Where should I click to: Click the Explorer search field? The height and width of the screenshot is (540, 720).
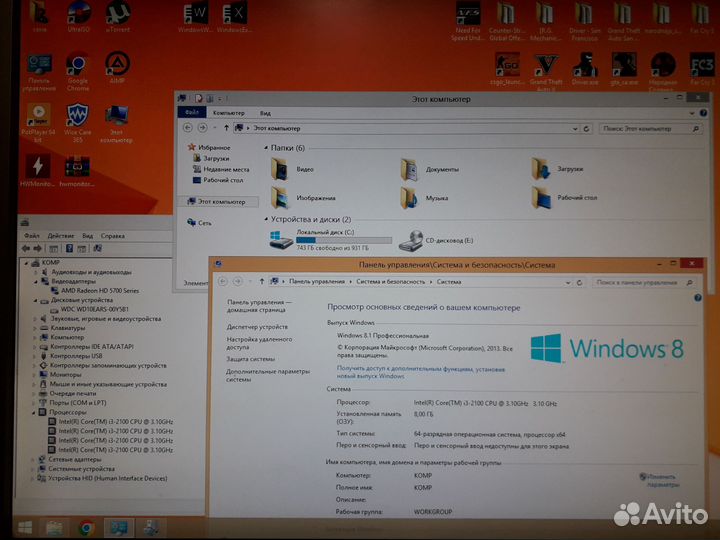pos(651,129)
